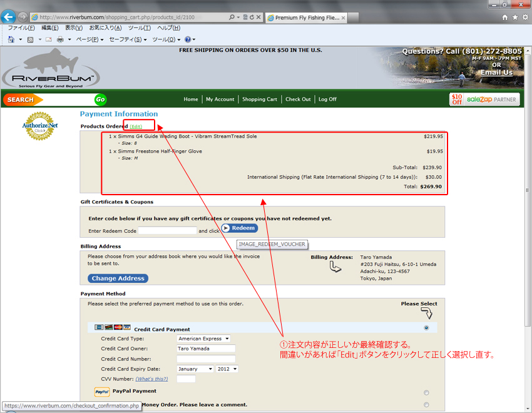Click into the site search field
The width and height of the screenshot is (532, 413).
click(69, 99)
